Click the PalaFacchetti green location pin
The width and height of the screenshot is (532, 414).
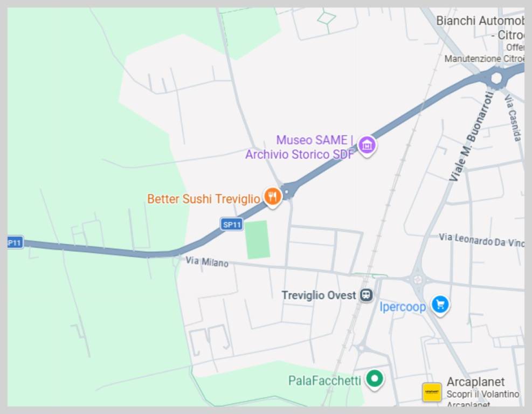click(x=374, y=379)
